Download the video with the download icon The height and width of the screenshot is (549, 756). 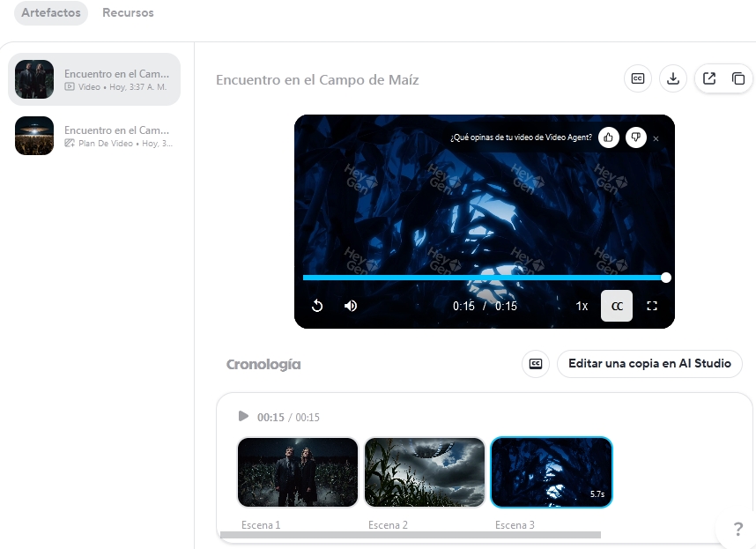click(x=673, y=78)
